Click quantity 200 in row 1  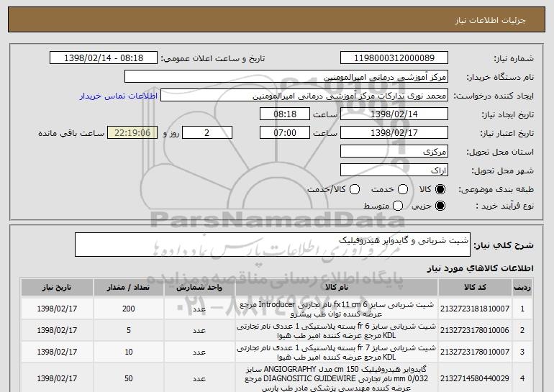128,309
